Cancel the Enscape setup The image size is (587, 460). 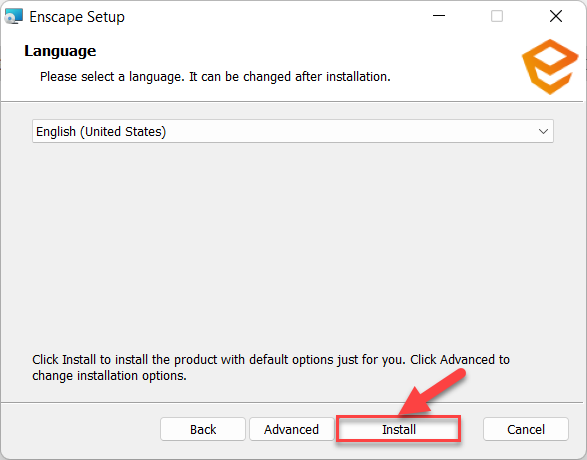(x=526, y=429)
